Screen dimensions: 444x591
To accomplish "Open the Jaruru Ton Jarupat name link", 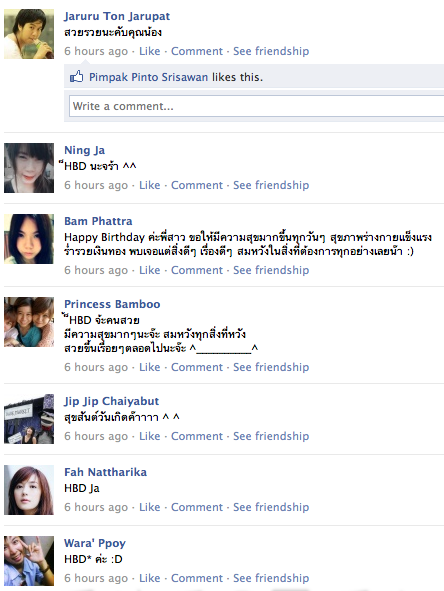I will 117,16.
